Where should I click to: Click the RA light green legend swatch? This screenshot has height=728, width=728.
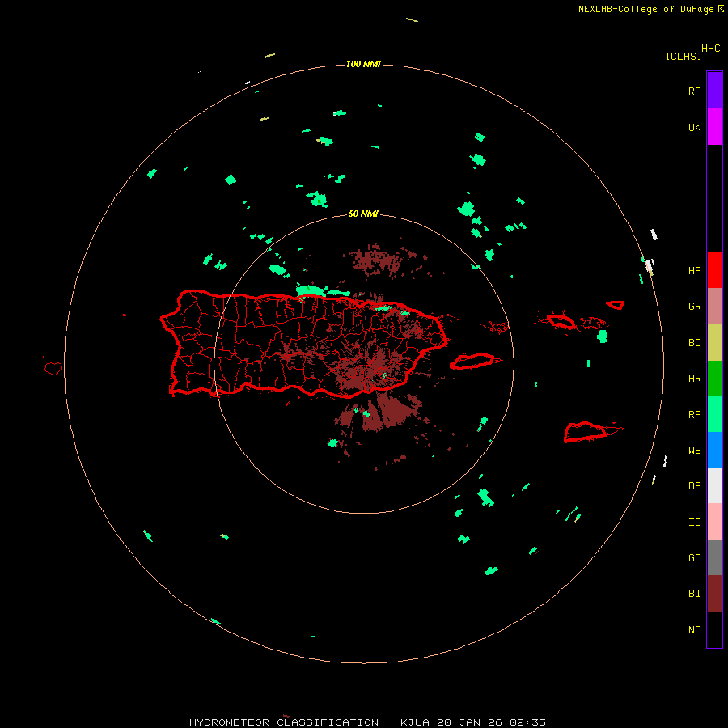click(x=714, y=414)
